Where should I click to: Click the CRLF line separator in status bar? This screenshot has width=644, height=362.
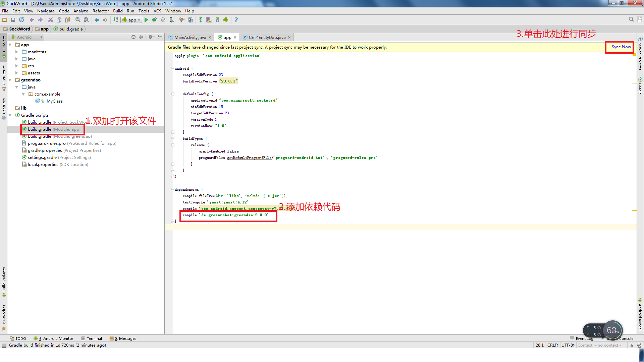pyautogui.click(x=553, y=345)
